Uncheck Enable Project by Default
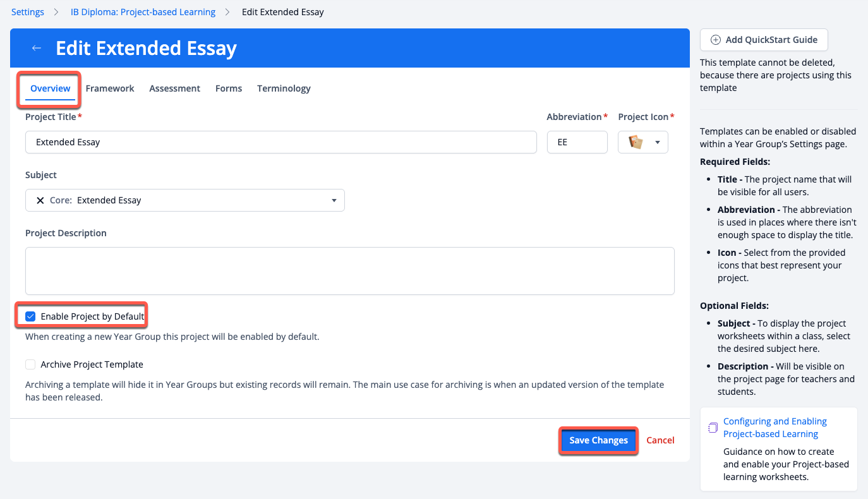 pos(30,316)
